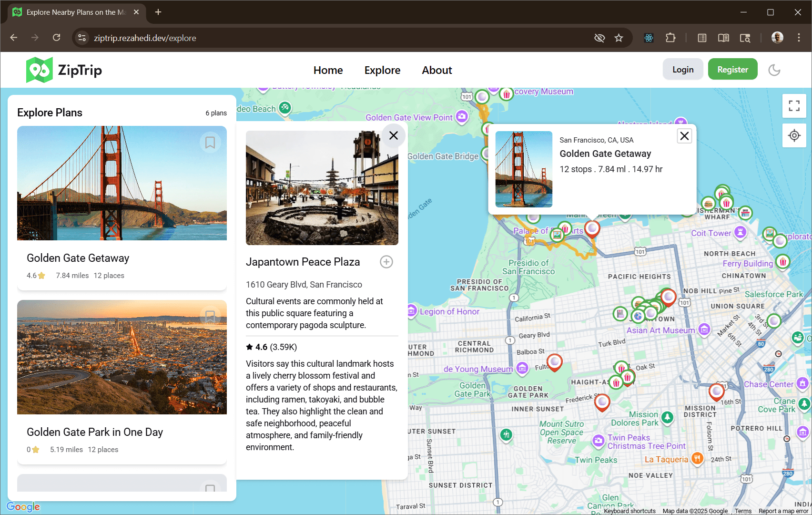Click the Asian Art Museum marker

[x=704, y=329]
